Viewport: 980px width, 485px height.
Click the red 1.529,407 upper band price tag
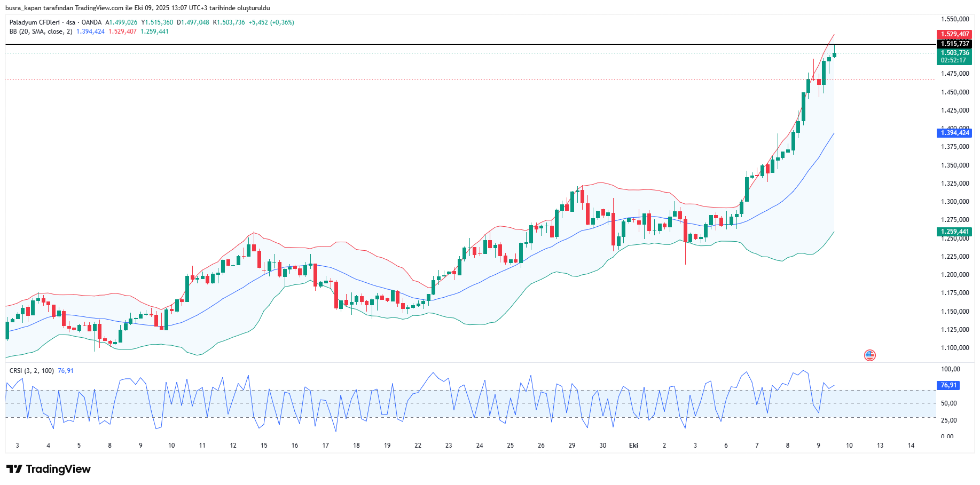(954, 34)
